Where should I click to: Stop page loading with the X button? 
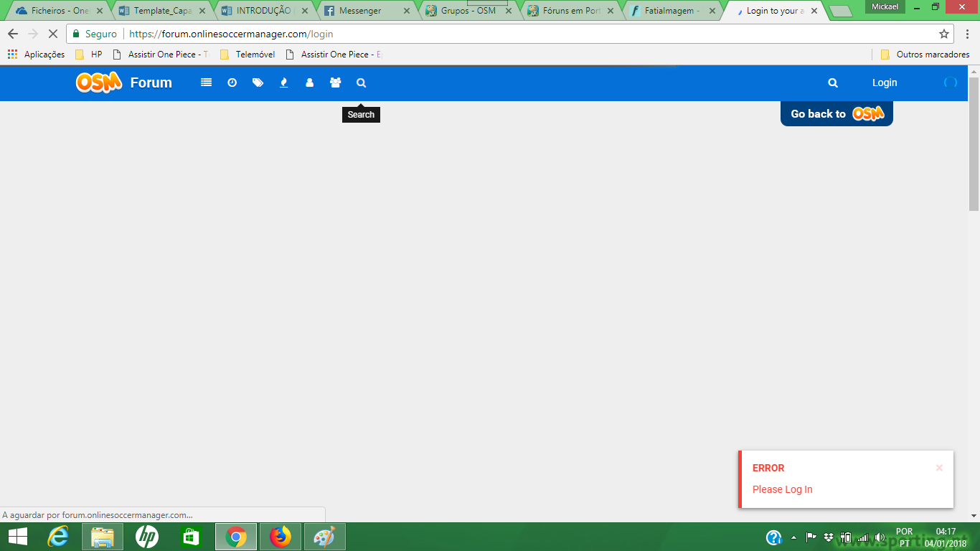point(52,34)
